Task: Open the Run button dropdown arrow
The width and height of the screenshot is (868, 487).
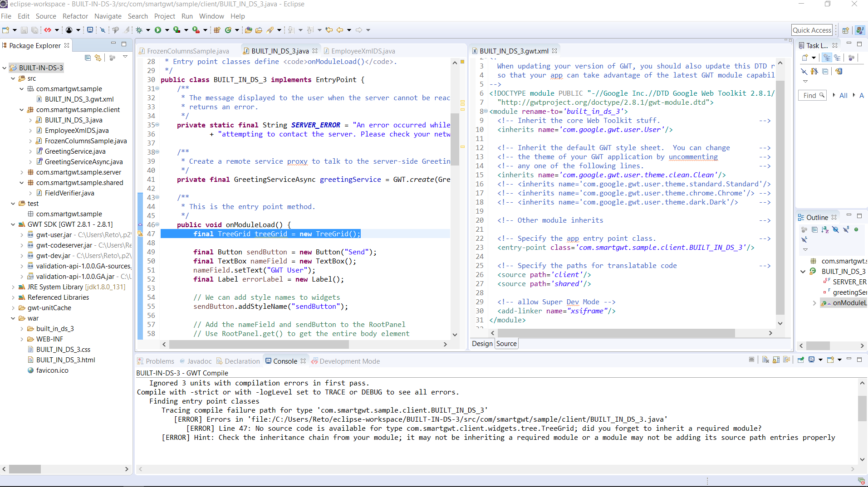Action: pyautogui.click(x=167, y=30)
